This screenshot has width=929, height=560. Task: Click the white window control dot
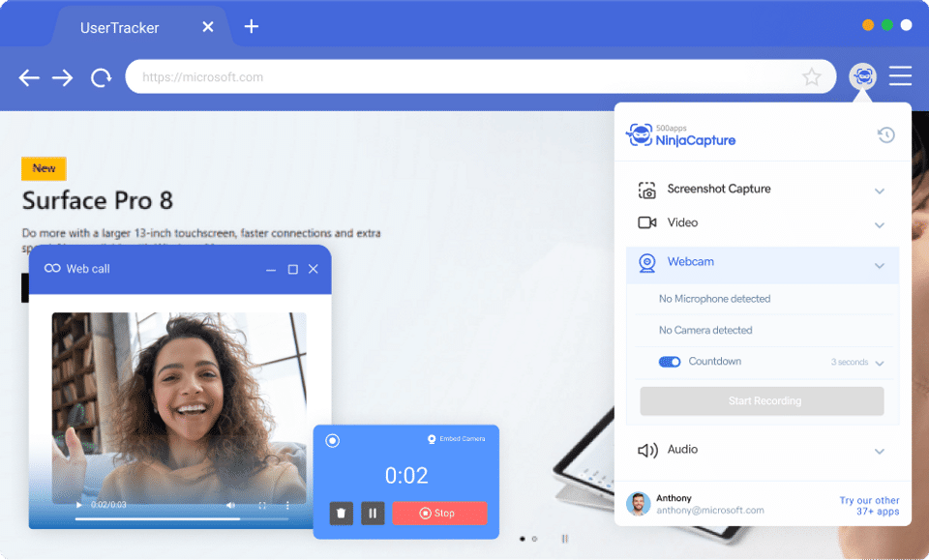906,25
